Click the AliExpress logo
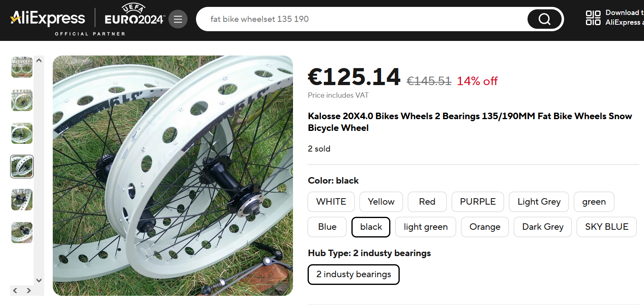Screen dimensions: 644x308 pos(48,18)
